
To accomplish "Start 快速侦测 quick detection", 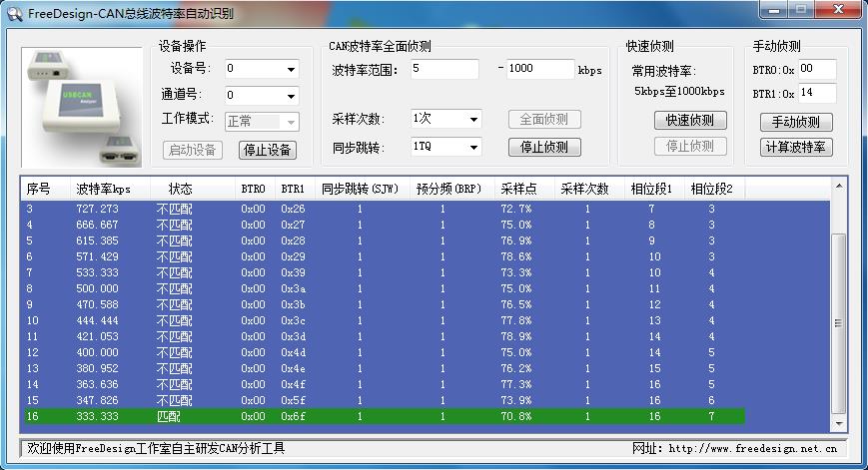I will [690, 120].
